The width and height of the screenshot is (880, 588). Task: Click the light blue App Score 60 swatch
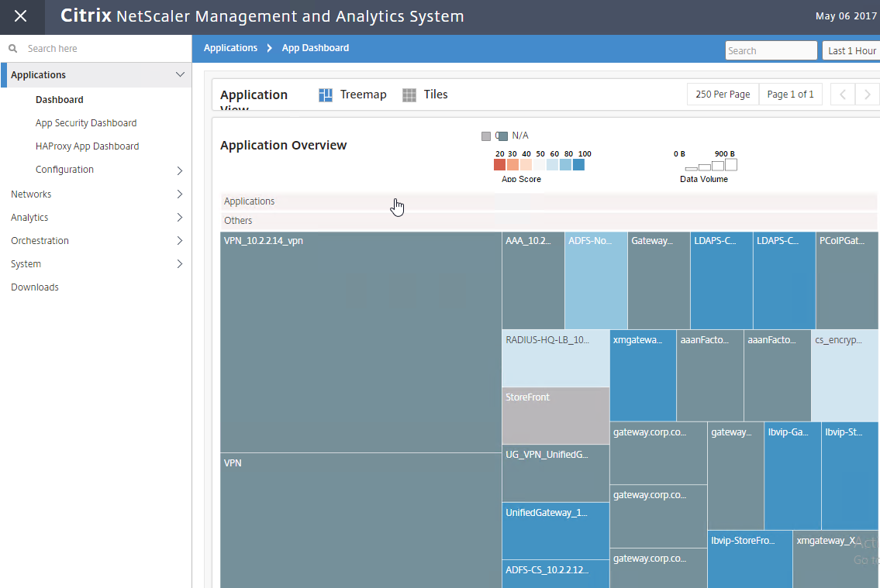point(552,165)
